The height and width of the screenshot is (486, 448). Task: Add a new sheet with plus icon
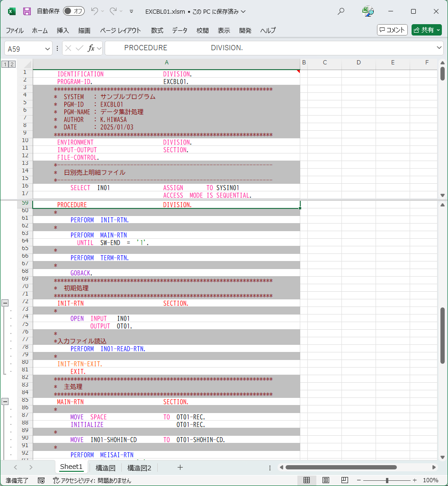pyautogui.click(x=180, y=467)
